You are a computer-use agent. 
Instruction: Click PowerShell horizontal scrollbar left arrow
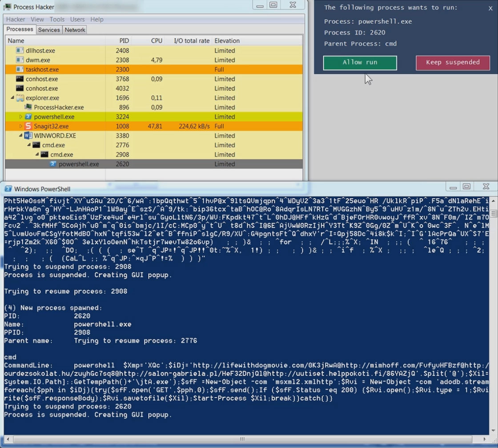8,439
